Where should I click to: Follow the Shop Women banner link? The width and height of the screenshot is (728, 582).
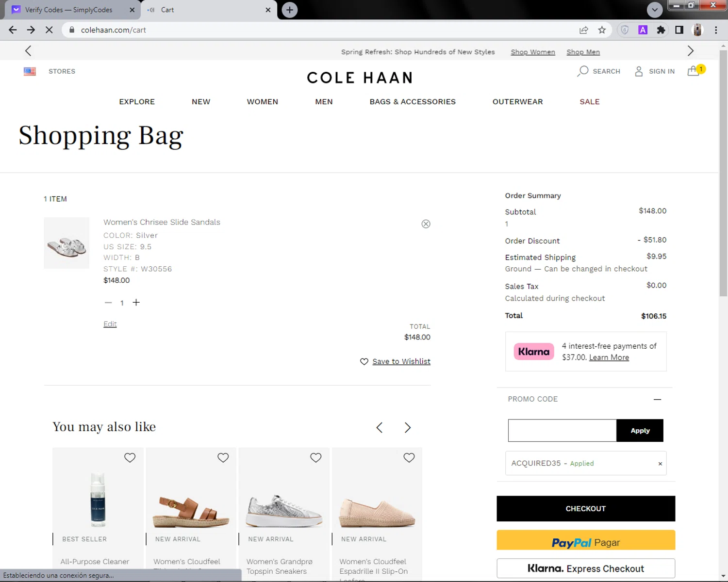pyautogui.click(x=533, y=52)
